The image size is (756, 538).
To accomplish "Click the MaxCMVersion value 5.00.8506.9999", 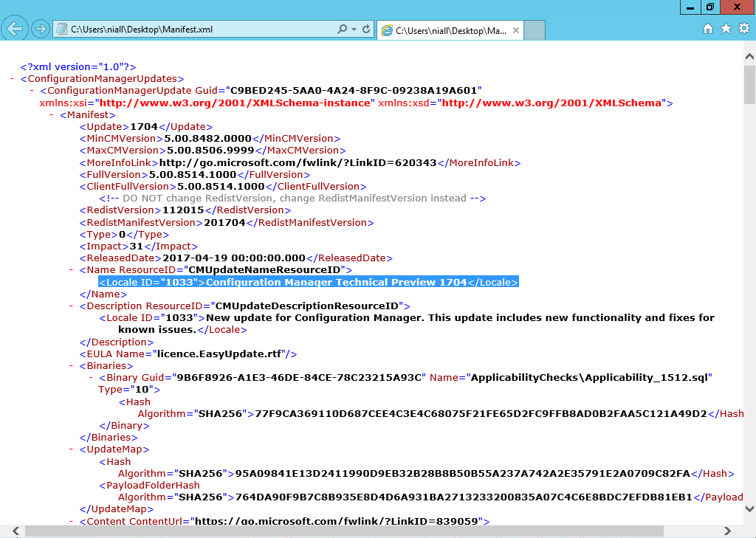I will (x=210, y=151).
